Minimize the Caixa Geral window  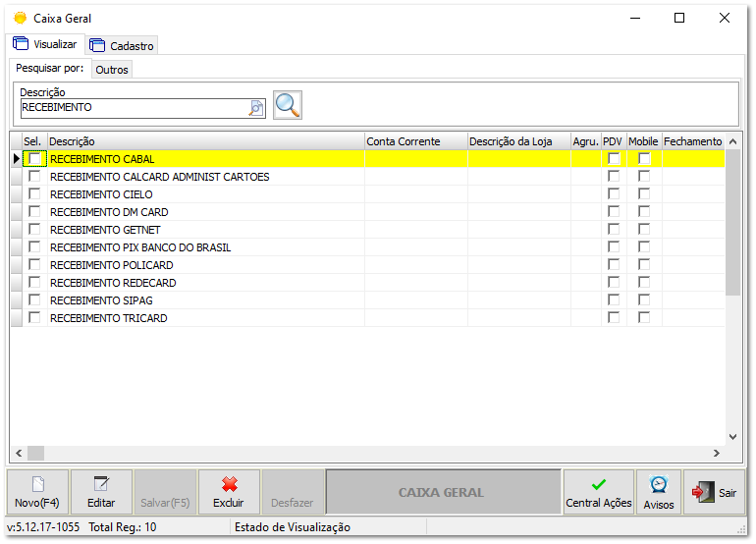pyautogui.click(x=635, y=18)
